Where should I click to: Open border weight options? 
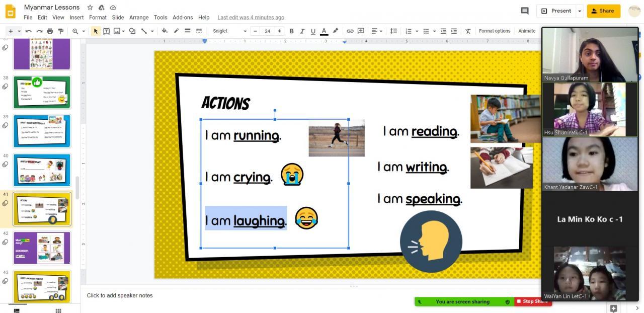click(187, 31)
